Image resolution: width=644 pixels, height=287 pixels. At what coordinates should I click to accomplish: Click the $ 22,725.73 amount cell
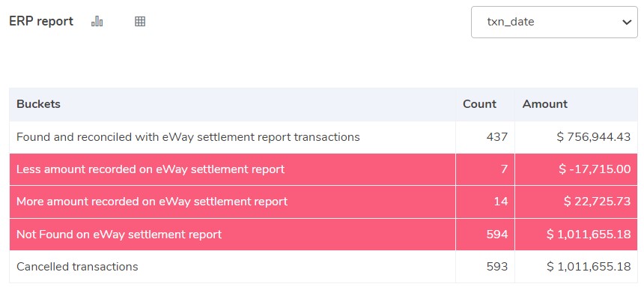click(577, 202)
